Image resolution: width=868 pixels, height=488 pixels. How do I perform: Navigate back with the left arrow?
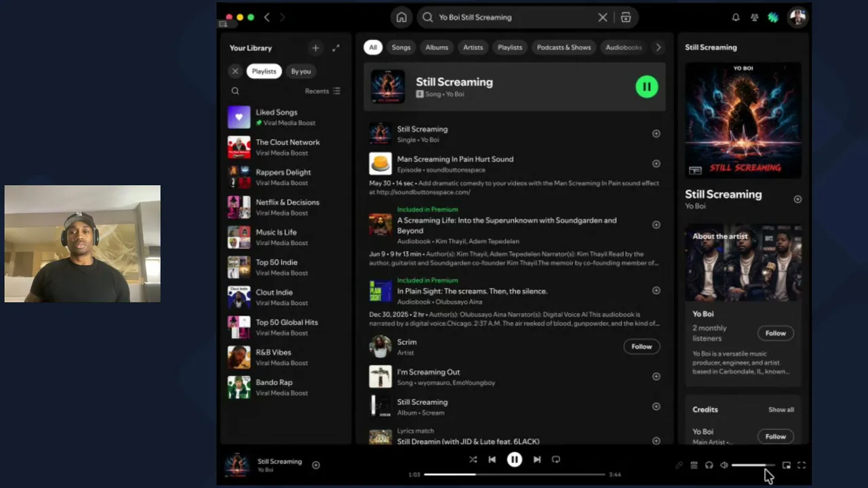[267, 18]
